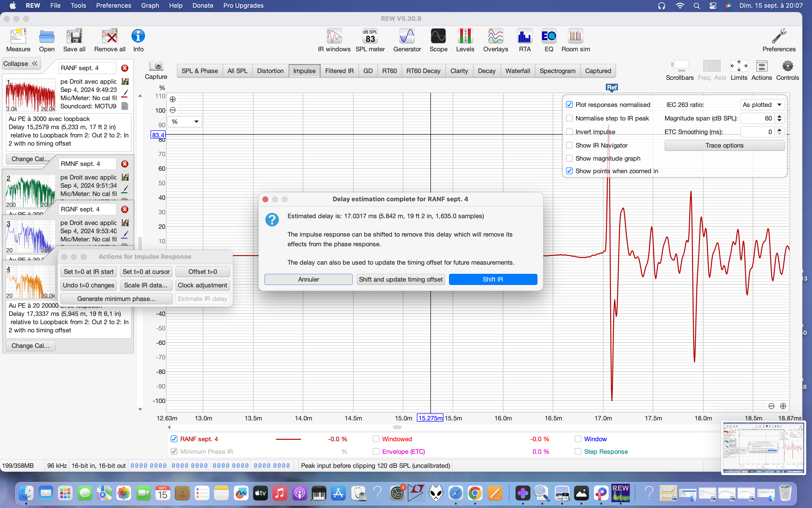812x508 pixels.
Task: Open the IEC 263 ratio dropdown
Action: click(762, 105)
